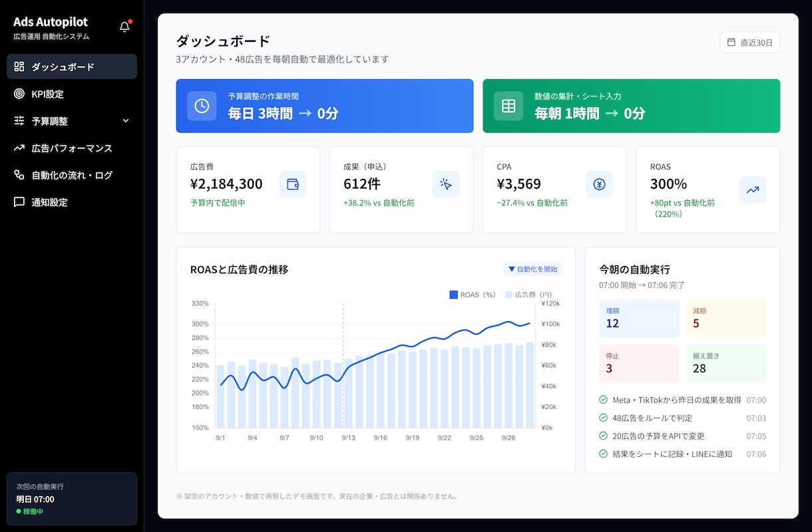Click the 広告パフォーマンス trend icon
Image resolution: width=812 pixels, height=532 pixels.
click(x=19, y=148)
